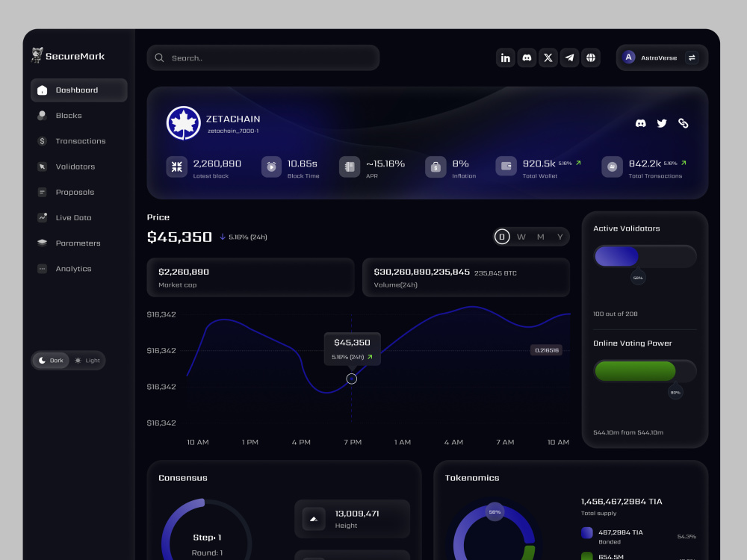Click the Total Wallet icon
747x560 pixels.
[x=506, y=167]
